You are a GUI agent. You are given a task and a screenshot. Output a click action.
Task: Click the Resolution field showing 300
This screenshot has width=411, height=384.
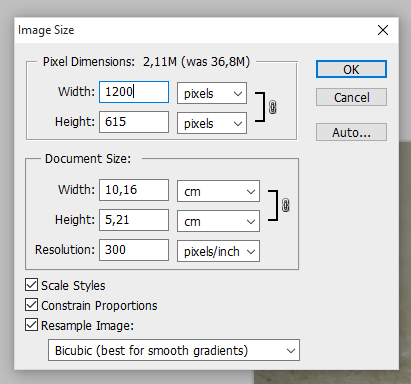click(x=134, y=250)
